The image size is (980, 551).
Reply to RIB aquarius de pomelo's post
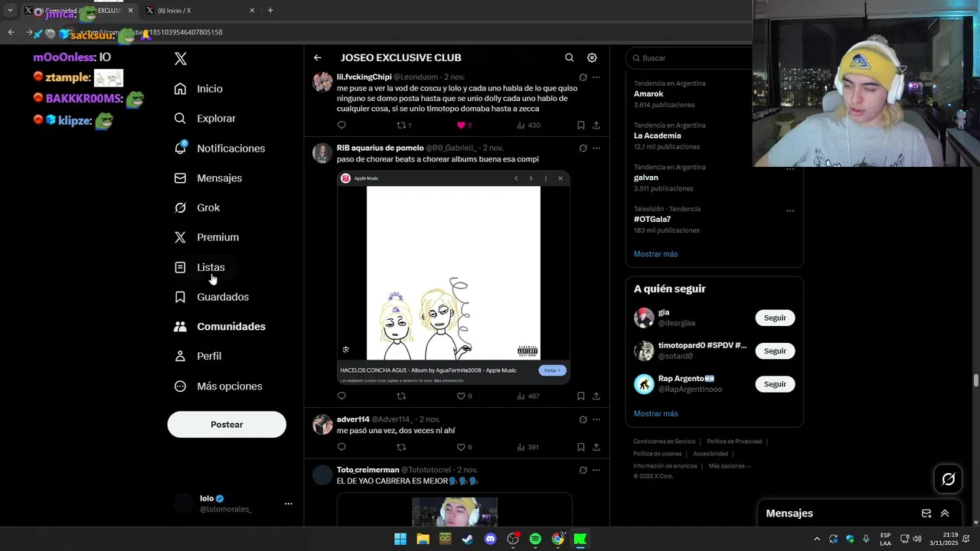pyautogui.click(x=341, y=396)
